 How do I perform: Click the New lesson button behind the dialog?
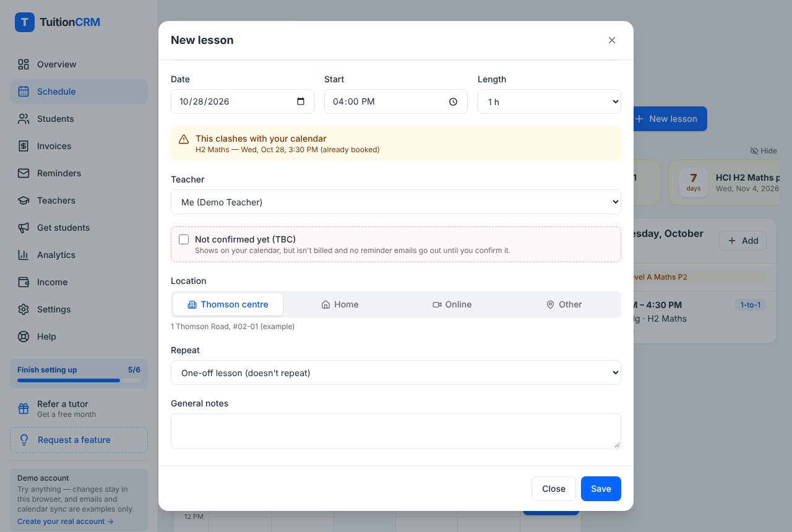click(669, 119)
